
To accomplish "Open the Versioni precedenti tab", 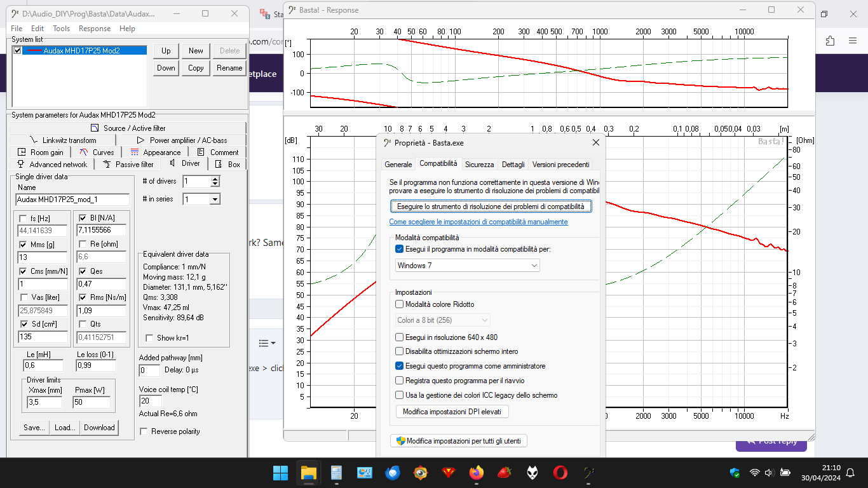I will (x=560, y=164).
